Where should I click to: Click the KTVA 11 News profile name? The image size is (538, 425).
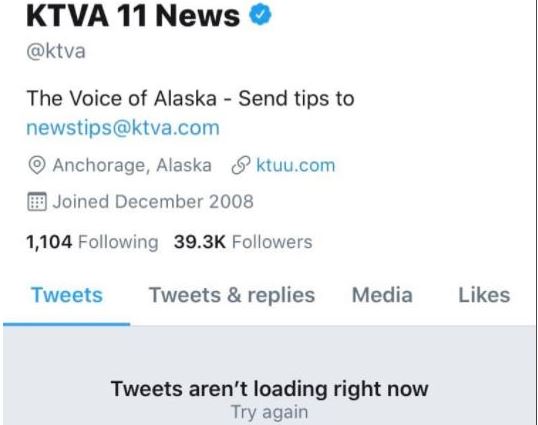click(x=133, y=15)
